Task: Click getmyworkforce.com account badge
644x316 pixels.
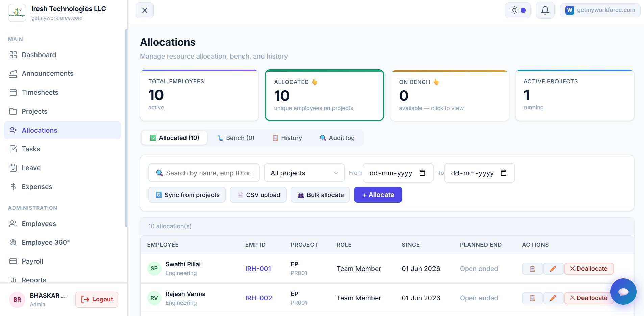Action: point(600,10)
